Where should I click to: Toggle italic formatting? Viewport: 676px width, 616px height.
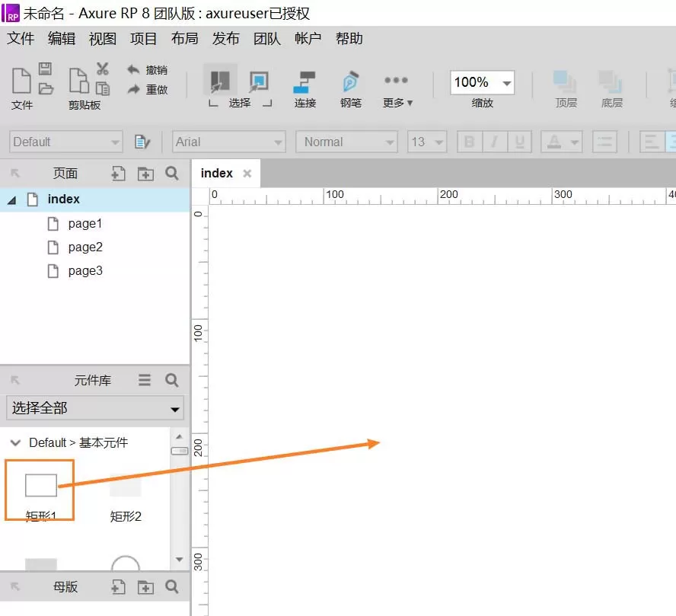(495, 142)
